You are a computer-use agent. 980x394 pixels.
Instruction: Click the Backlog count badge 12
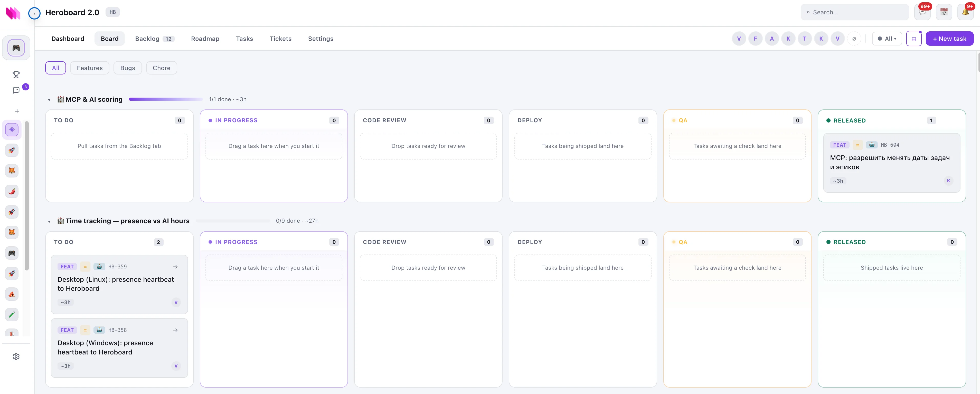coord(168,39)
